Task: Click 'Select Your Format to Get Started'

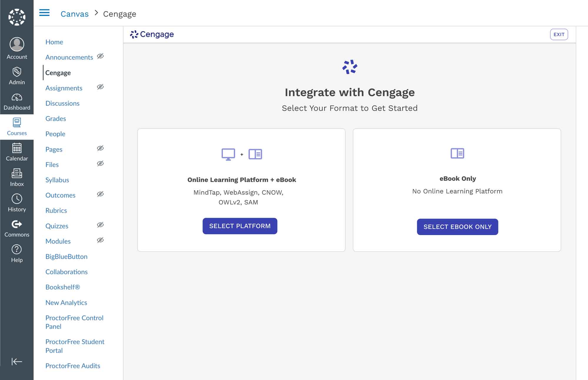Action: point(350,108)
